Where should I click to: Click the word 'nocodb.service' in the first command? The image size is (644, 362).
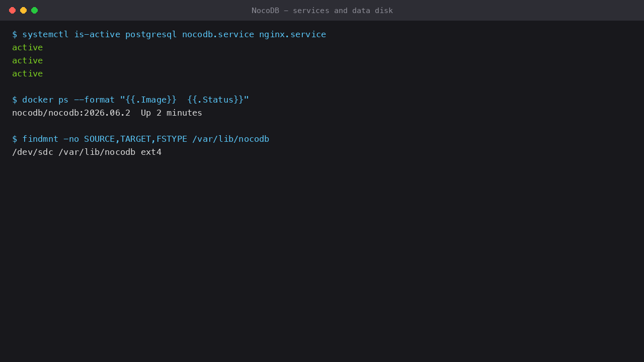[x=218, y=34]
